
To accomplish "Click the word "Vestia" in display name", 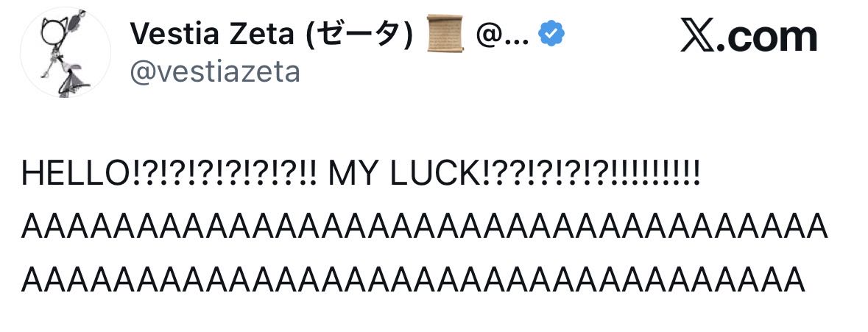I will [x=175, y=34].
